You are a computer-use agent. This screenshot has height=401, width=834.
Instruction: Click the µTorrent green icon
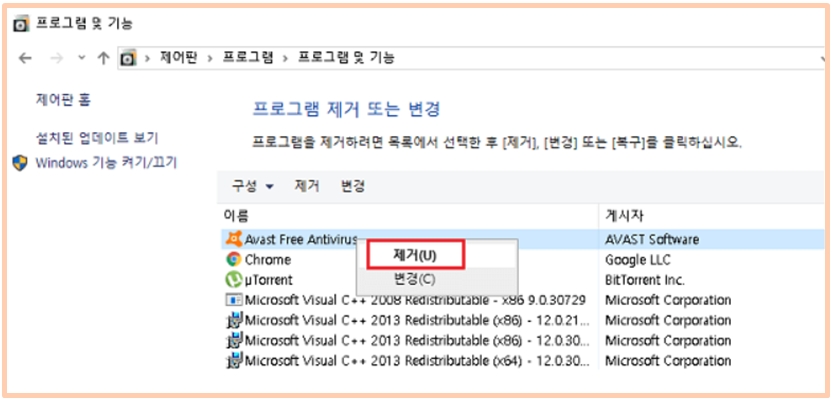(233, 280)
